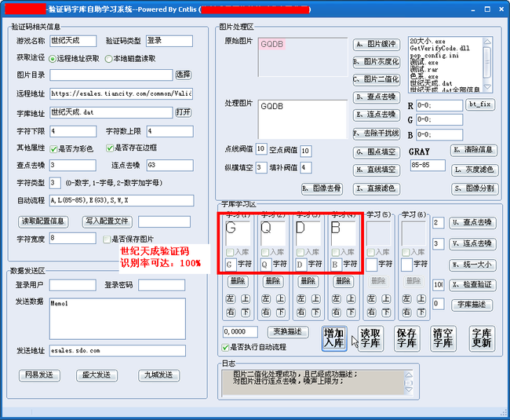
Task: Click the G、围点填空 button
Action: point(377,152)
